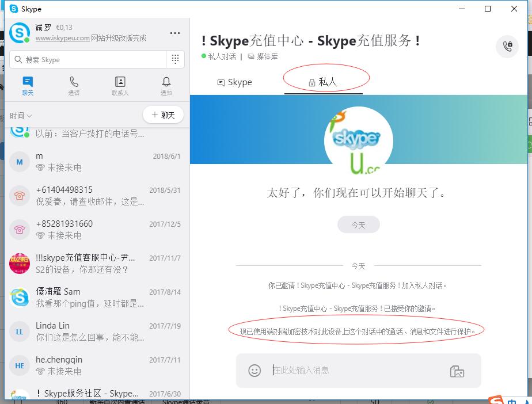Open the 通话 calls tab
Image resolution: width=532 pixels, height=404 pixels.
pos(74,86)
